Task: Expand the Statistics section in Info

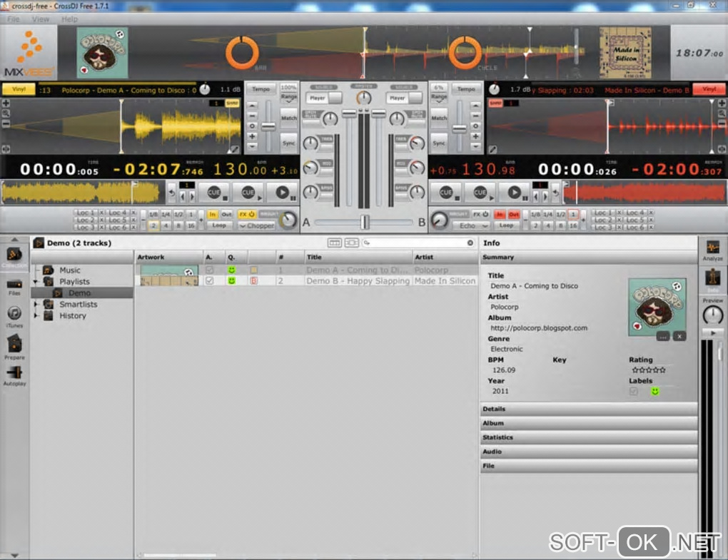Action: pyautogui.click(x=588, y=437)
